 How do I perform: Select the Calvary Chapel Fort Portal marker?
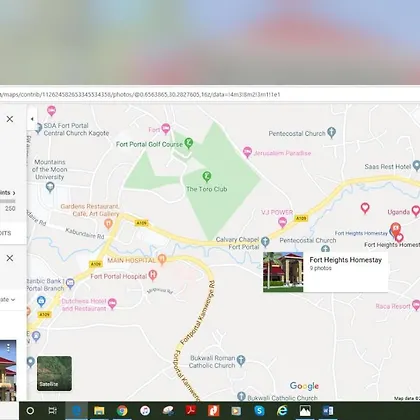[x=265, y=242]
